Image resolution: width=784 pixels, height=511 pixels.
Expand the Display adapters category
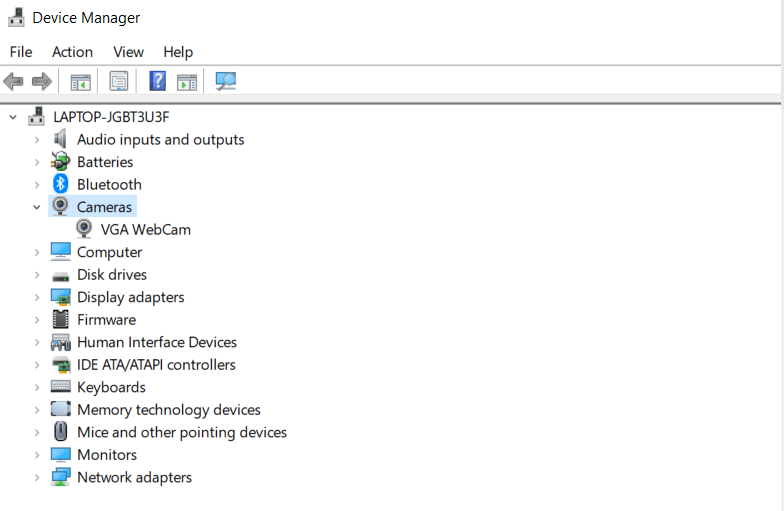point(36,298)
